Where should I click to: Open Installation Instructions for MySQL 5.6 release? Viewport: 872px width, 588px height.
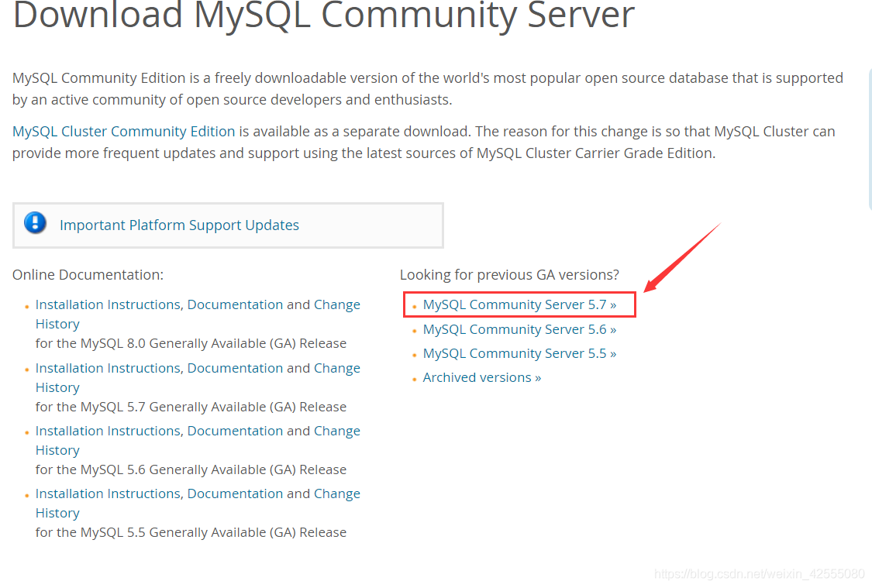108,431
